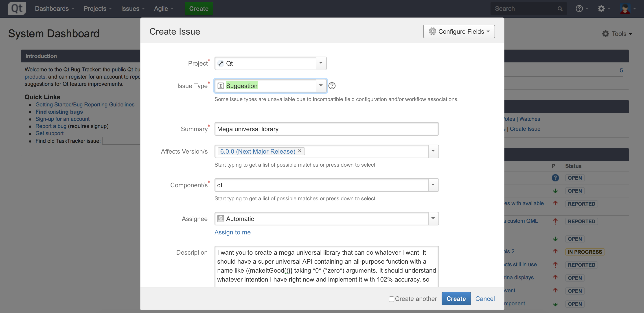Open the Get support link
The height and width of the screenshot is (313, 644).
(x=49, y=133)
